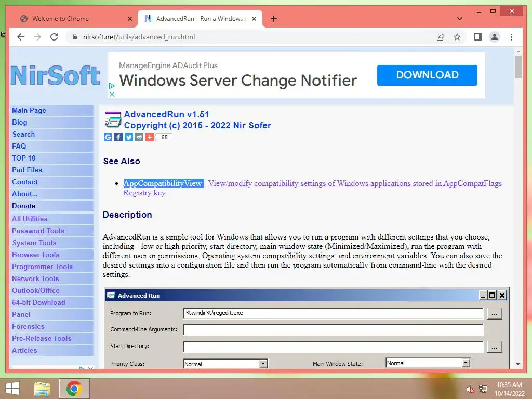Open the Main Window State dropdown
The image size is (532, 399).
pos(428,363)
